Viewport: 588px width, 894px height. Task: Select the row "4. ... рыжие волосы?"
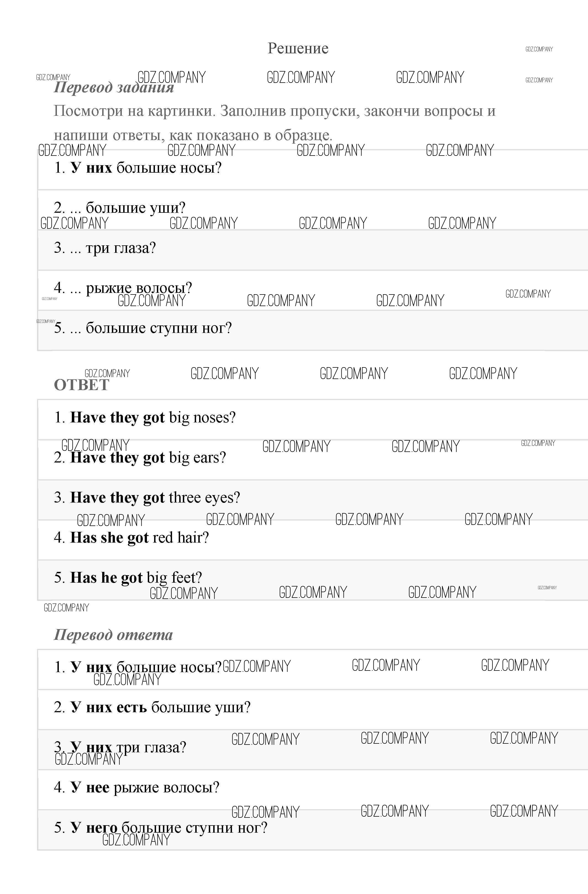tap(123, 288)
